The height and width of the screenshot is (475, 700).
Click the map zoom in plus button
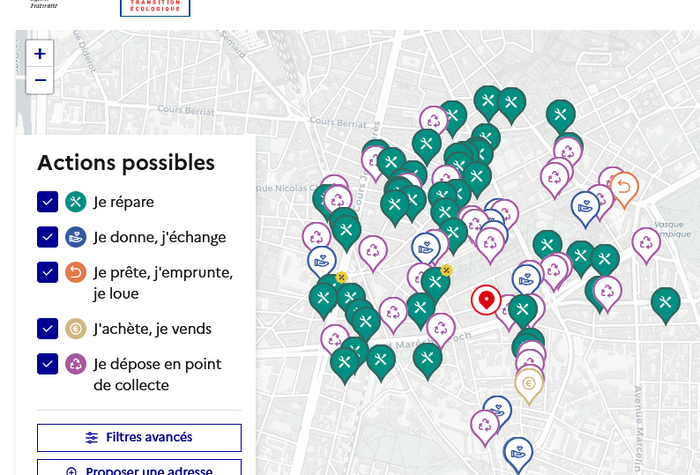[x=40, y=54]
